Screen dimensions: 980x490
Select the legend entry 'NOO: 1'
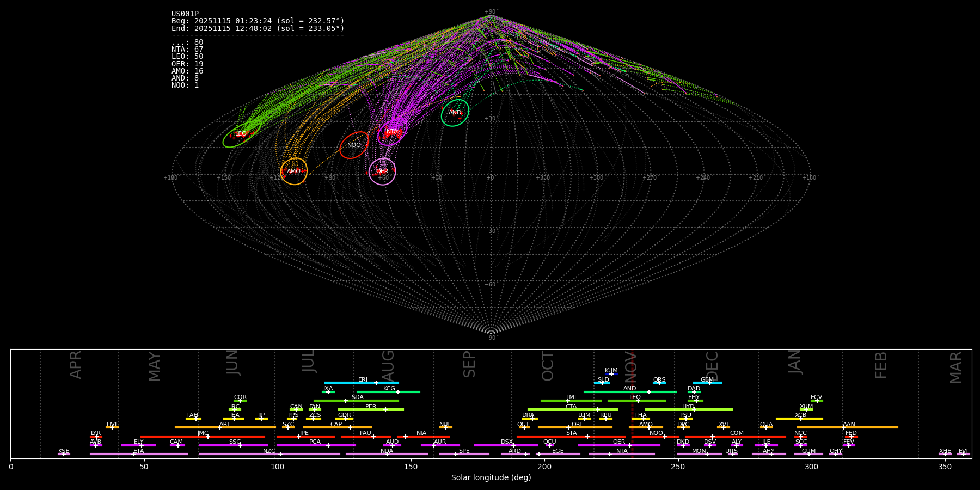(185, 85)
